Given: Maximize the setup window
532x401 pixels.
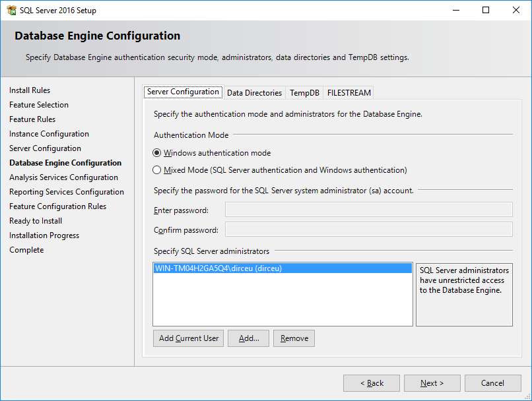Looking at the screenshot, I should (486, 10).
